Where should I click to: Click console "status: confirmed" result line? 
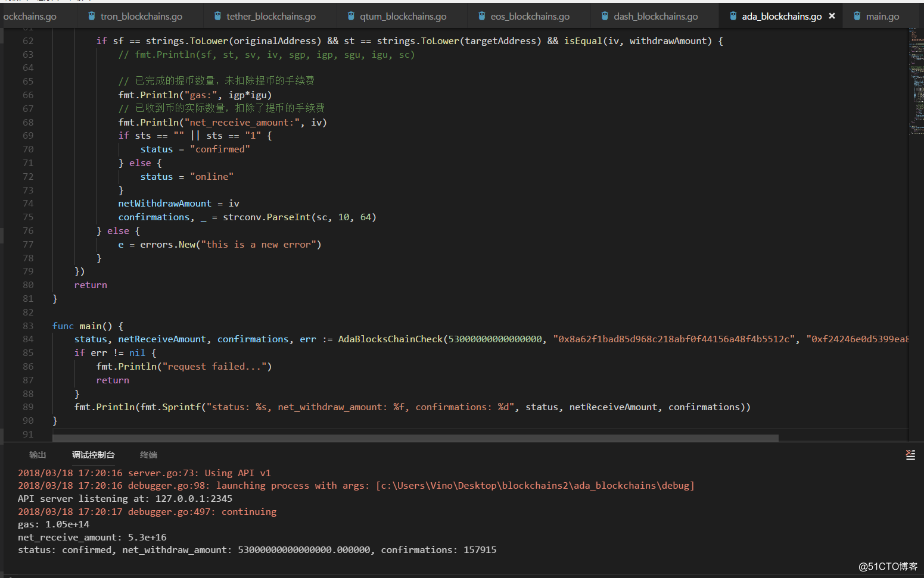click(257, 550)
